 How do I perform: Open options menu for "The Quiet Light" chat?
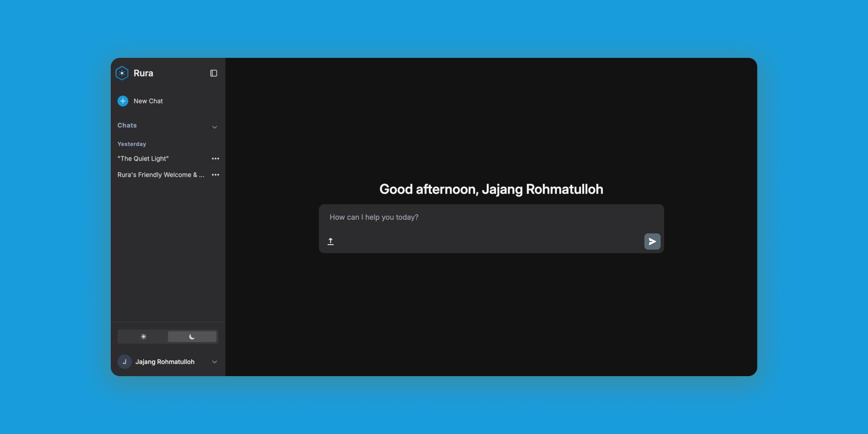point(215,159)
